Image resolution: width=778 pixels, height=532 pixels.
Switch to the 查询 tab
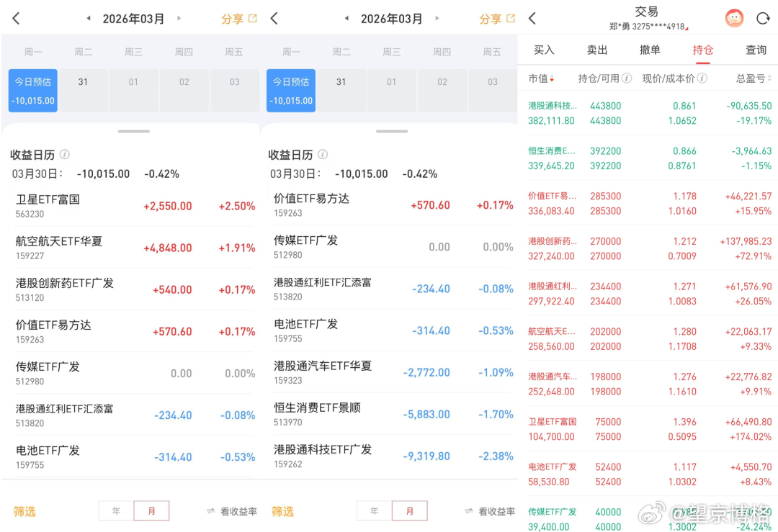tap(756, 50)
